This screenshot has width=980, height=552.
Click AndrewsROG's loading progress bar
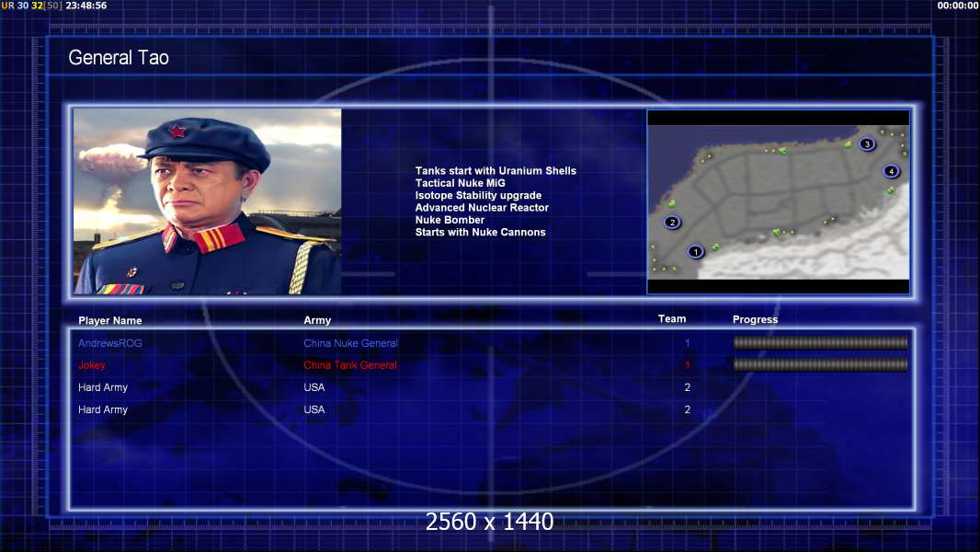820,342
